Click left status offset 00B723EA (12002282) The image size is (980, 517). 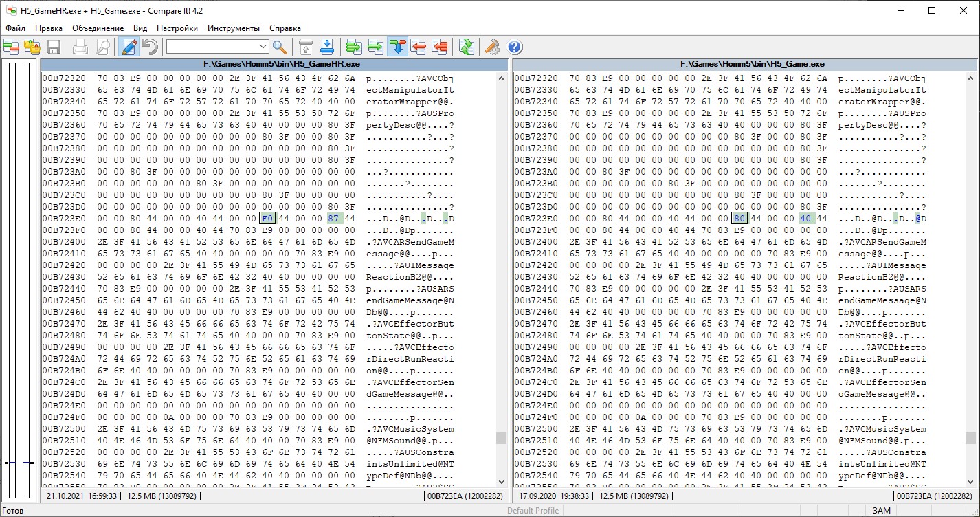point(464,495)
